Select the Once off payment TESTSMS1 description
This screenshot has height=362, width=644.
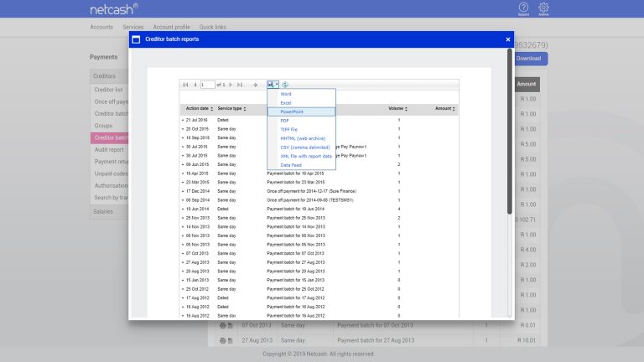[x=310, y=200]
